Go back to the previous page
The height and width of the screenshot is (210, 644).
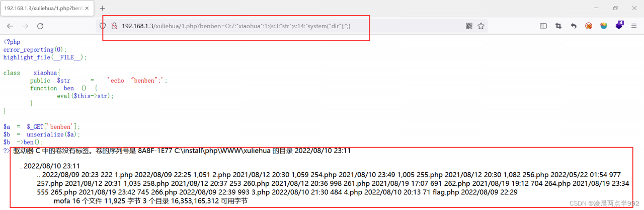coord(10,26)
